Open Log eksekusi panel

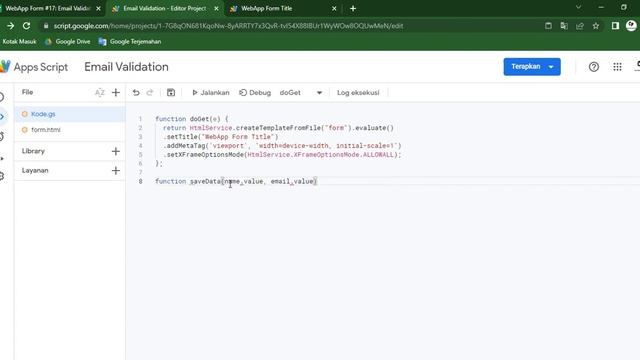(x=358, y=93)
